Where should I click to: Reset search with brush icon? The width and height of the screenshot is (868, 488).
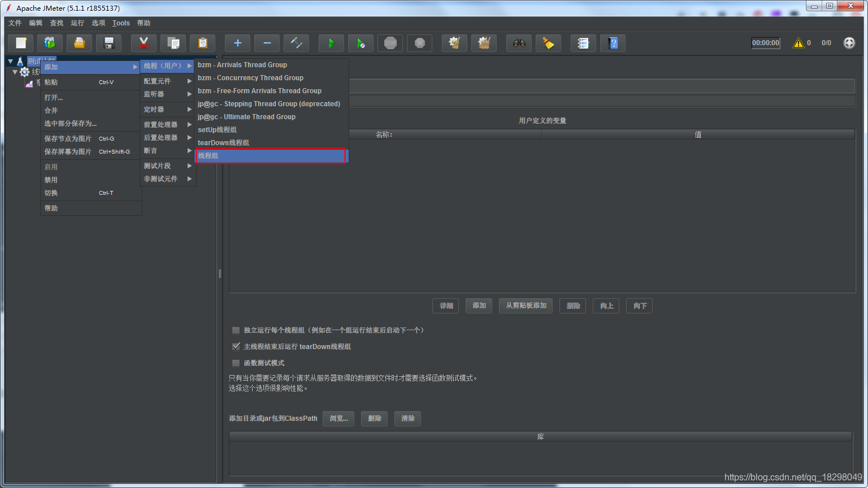coord(549,43)
